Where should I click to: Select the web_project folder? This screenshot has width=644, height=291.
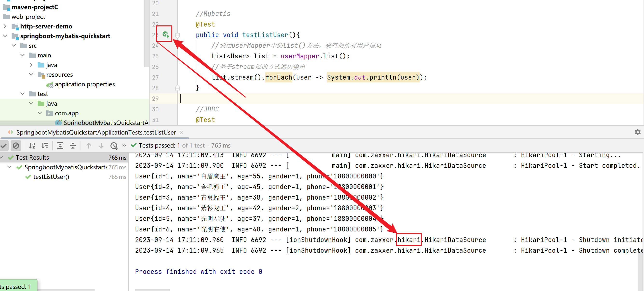click(28, 17)
